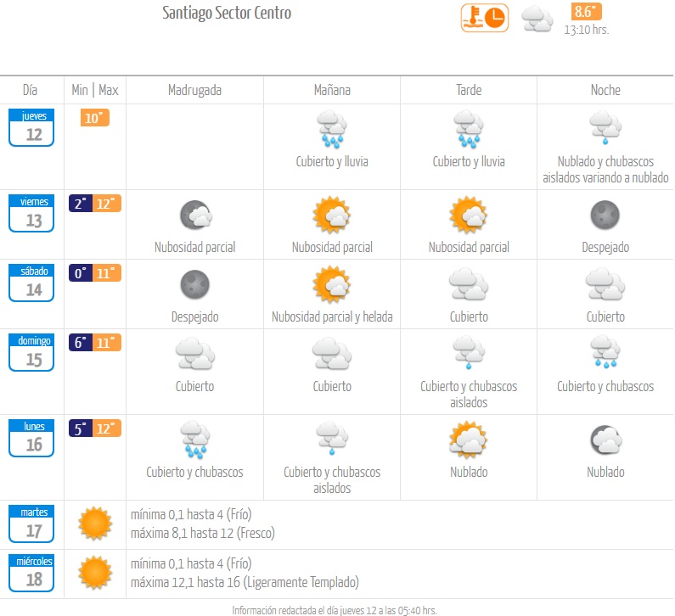The image size is (675, 616).
Task: Click Tuesday sunny icon
Action: click(95, 523)
